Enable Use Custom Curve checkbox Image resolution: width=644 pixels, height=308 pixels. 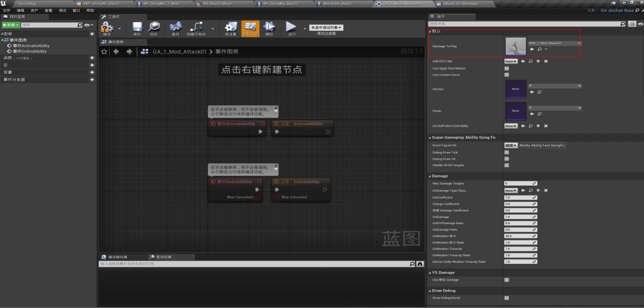(x=506, y=75)
